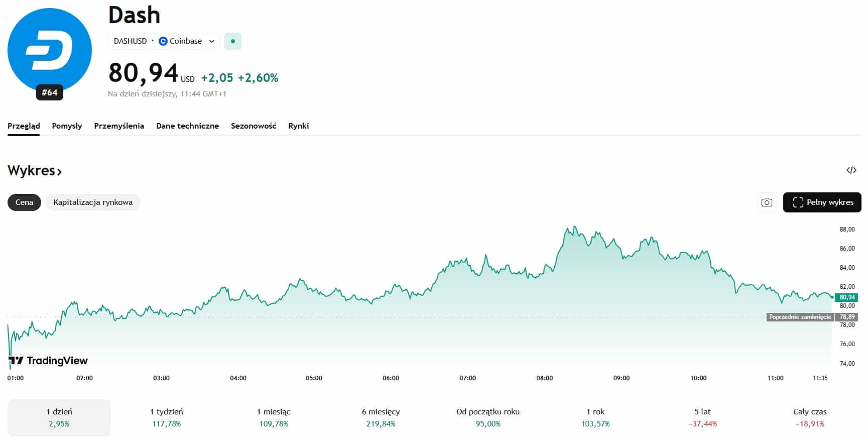Click the Coinbase exchange logo
The width and height of the screenshot is (868, 442).
coord(163,41)
